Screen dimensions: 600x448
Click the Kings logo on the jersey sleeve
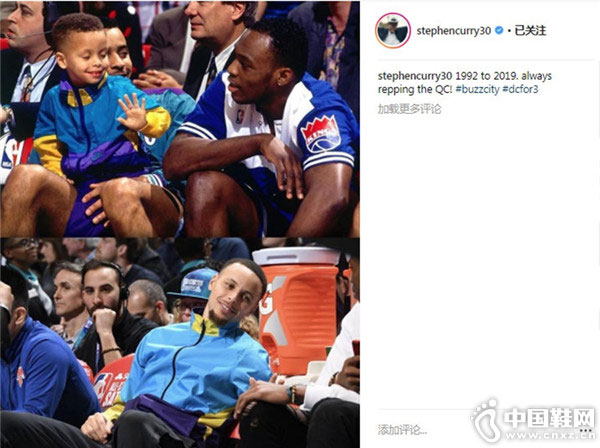pyautogui.click(x=320, y=134)
